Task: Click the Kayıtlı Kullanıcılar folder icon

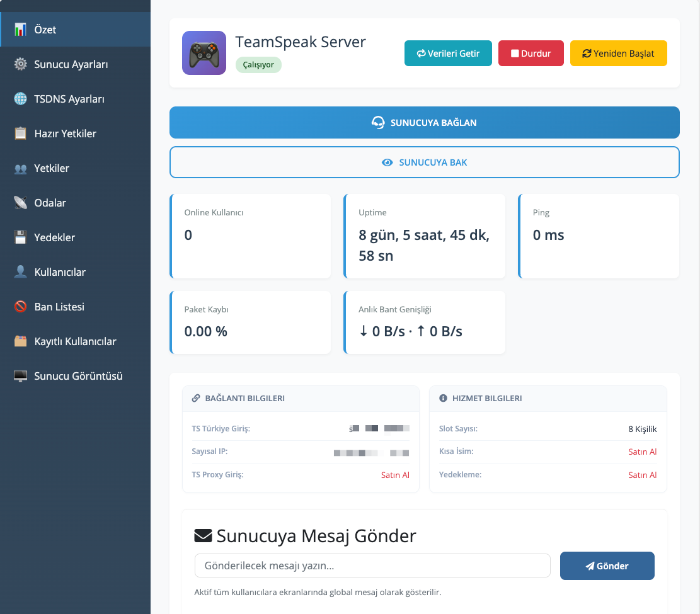Action: pos(20,341)
